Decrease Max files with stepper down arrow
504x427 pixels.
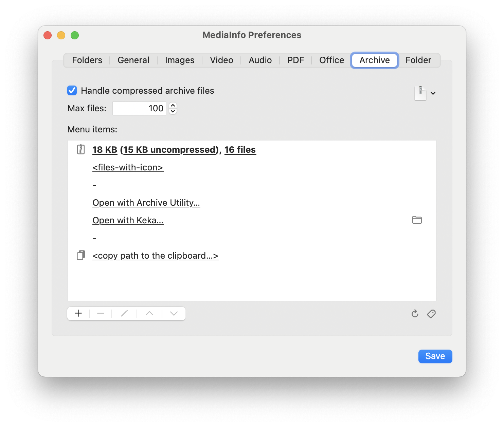pos(173,111)
